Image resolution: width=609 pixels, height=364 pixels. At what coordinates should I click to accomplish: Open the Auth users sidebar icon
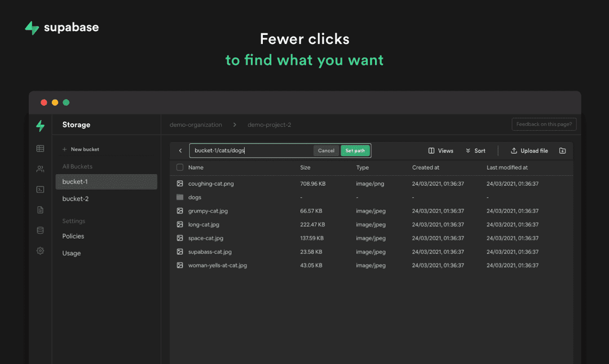(x=40, y=169)
